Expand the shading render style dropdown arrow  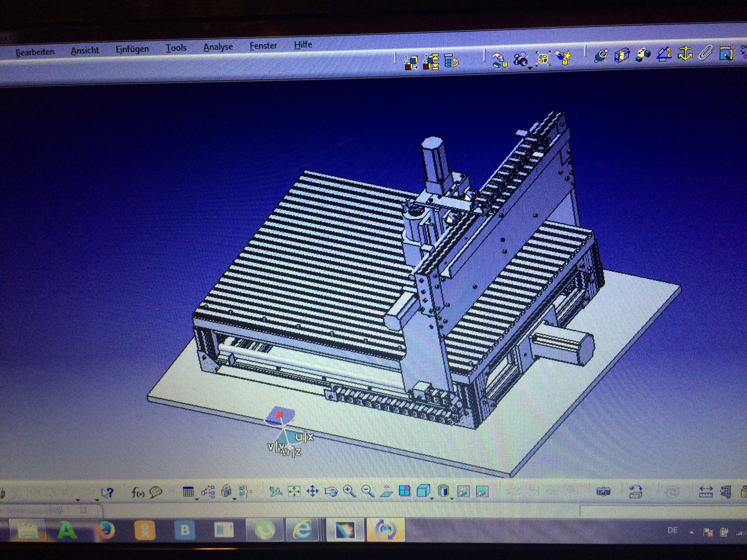click(x=452, y=499)
